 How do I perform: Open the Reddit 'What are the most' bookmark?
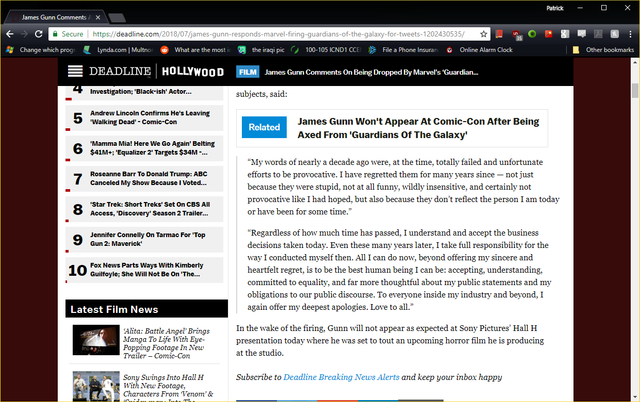(x=196, y=50)
